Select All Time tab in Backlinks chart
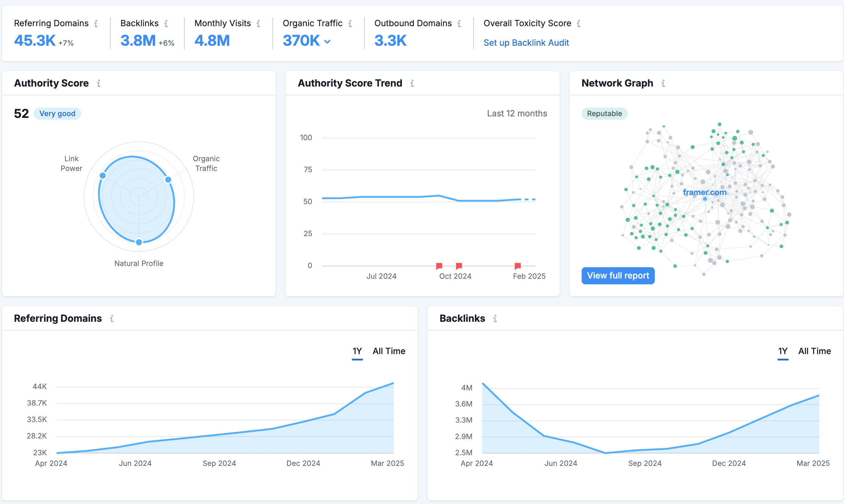844x504 pixels. [x=814, y=351]
